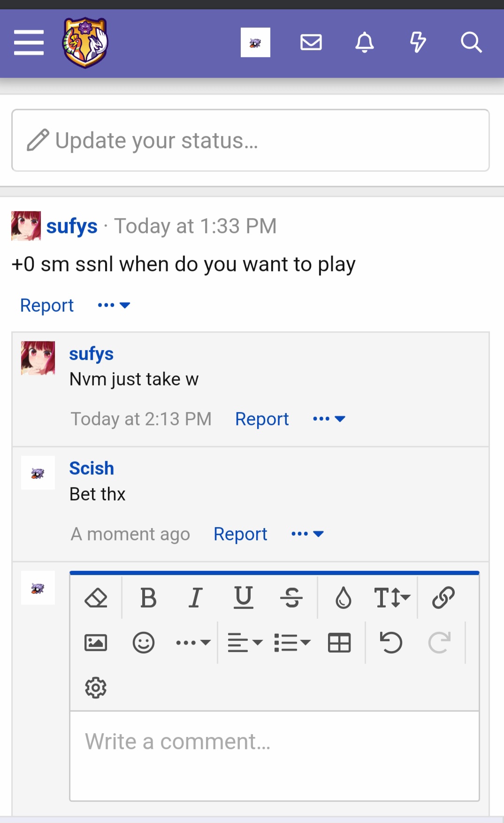This screenshot has width=504, height=823.
Task: Select the eraser remove formatting tool
Action: click(96, 598)
